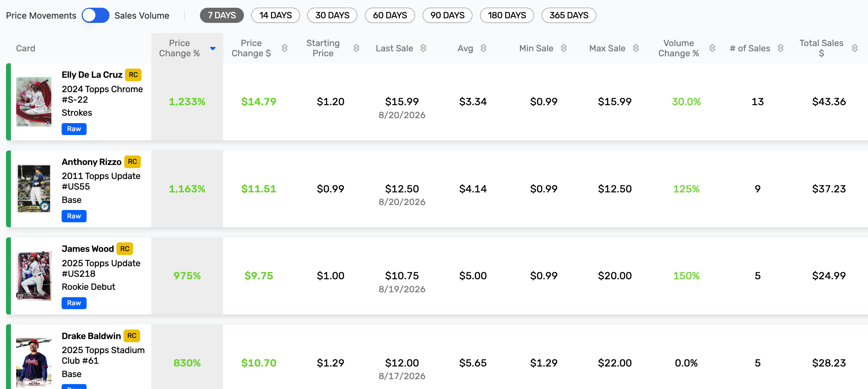
Task: Sort by # of Sales icon
Action: [x=780, y=48]
